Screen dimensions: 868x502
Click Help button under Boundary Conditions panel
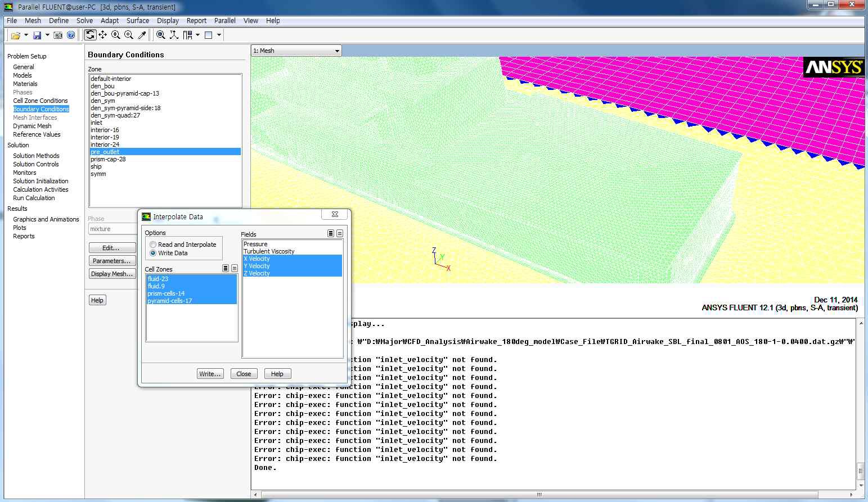click(x=97, y=300)
